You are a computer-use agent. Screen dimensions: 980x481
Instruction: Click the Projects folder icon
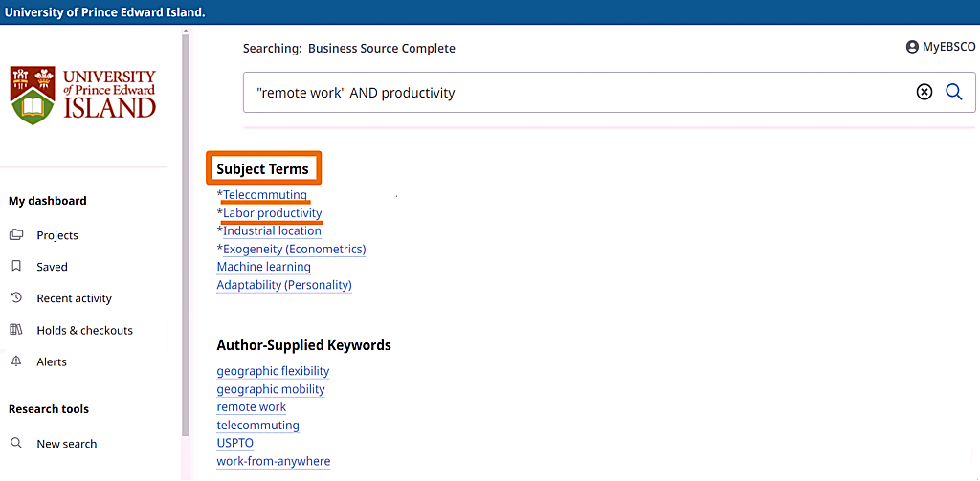[16, 235]
